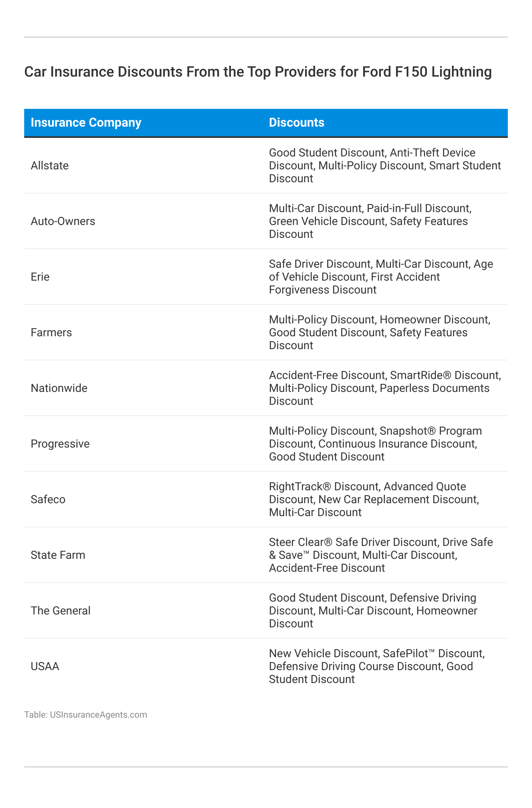
Task: Click State Farm's Steer Clear discounts cell
Action: [380, 555]
